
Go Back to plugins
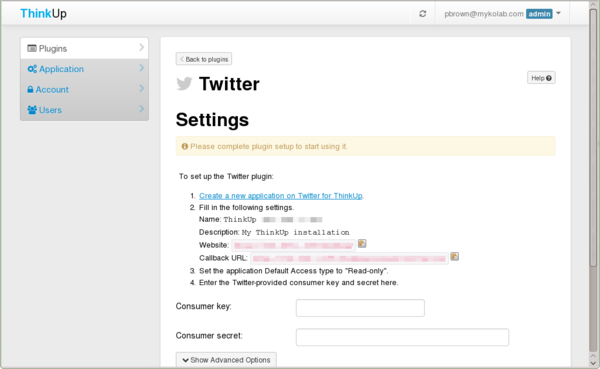[204, 59]
